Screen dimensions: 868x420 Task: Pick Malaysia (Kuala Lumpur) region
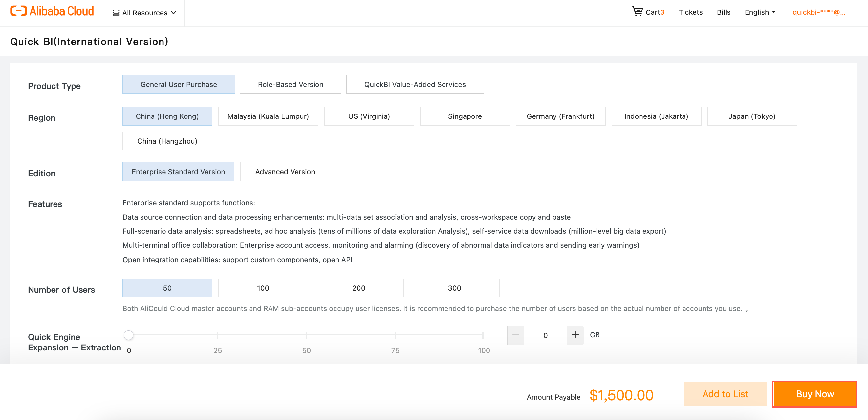[x=268, y=116]
